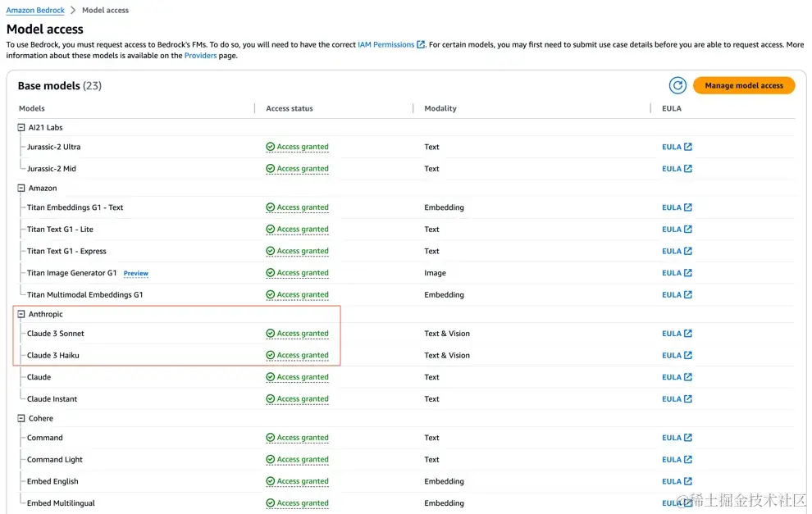Collapse the Cohere provider group
The width and height of the screenshot is (812, 514).
point(21,418)
